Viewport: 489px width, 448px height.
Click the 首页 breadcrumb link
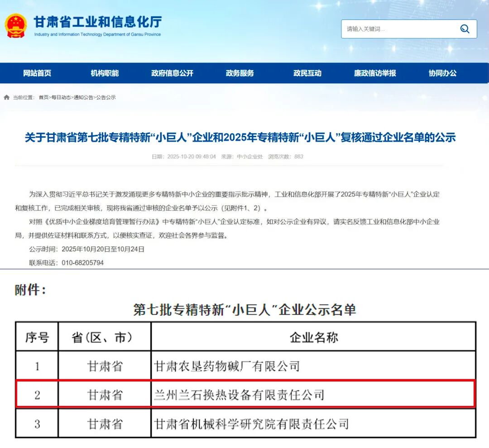pyautogui.click(x=43, y=97)
